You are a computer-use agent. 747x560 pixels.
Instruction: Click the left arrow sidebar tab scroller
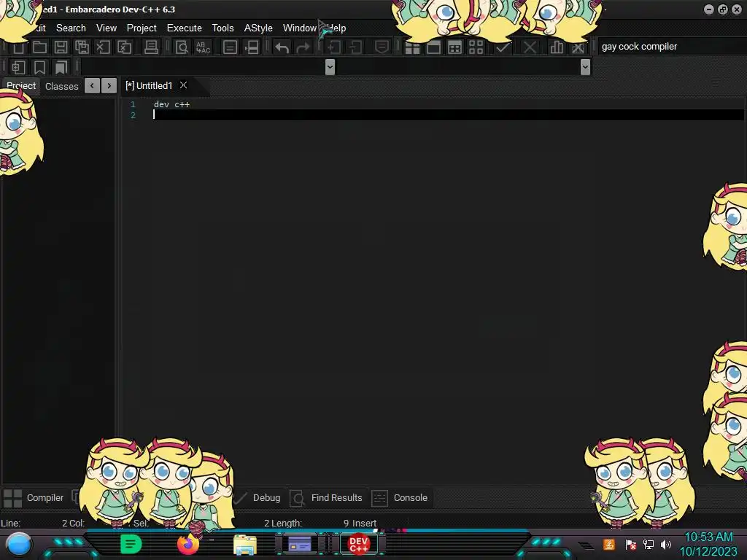click(93, 86)
